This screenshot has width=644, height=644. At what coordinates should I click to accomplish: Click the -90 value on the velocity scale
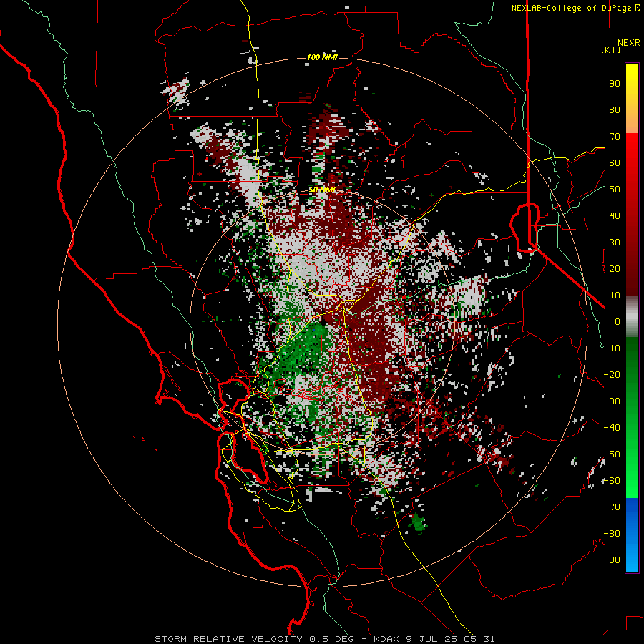[612, 560]
